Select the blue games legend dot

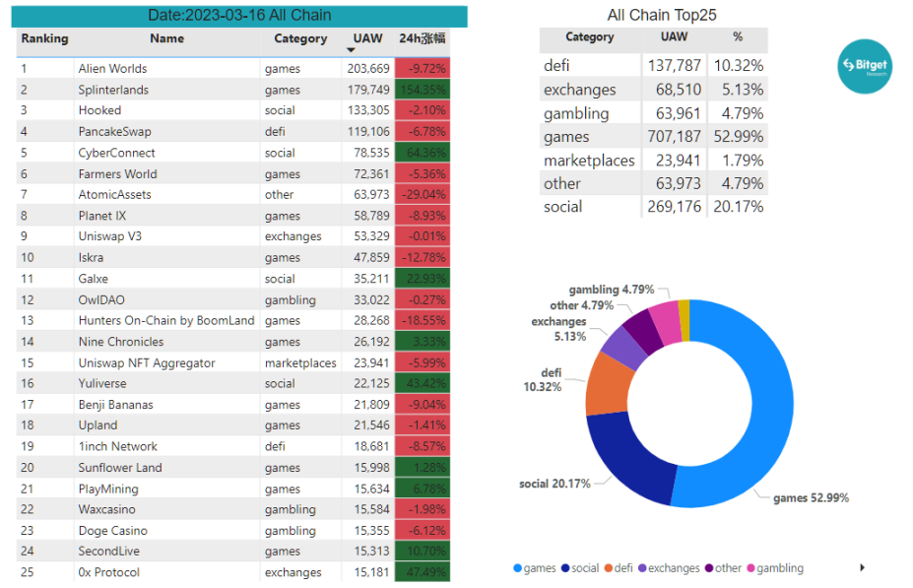pyautogui.click(x=518, y=568)
